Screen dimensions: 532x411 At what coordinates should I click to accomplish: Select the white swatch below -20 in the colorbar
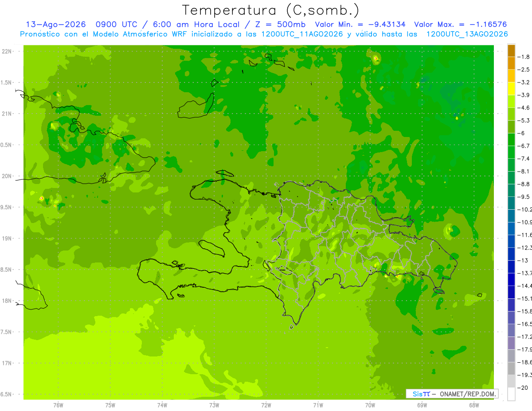[511, 394]
